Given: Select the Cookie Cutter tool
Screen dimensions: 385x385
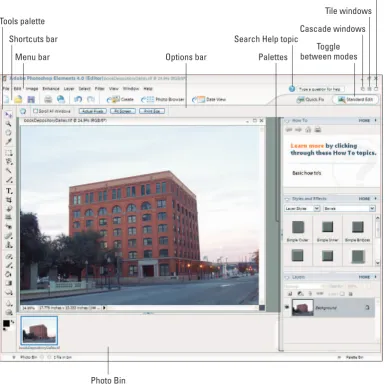Looking at the screenshot, I should pos(9,209).
